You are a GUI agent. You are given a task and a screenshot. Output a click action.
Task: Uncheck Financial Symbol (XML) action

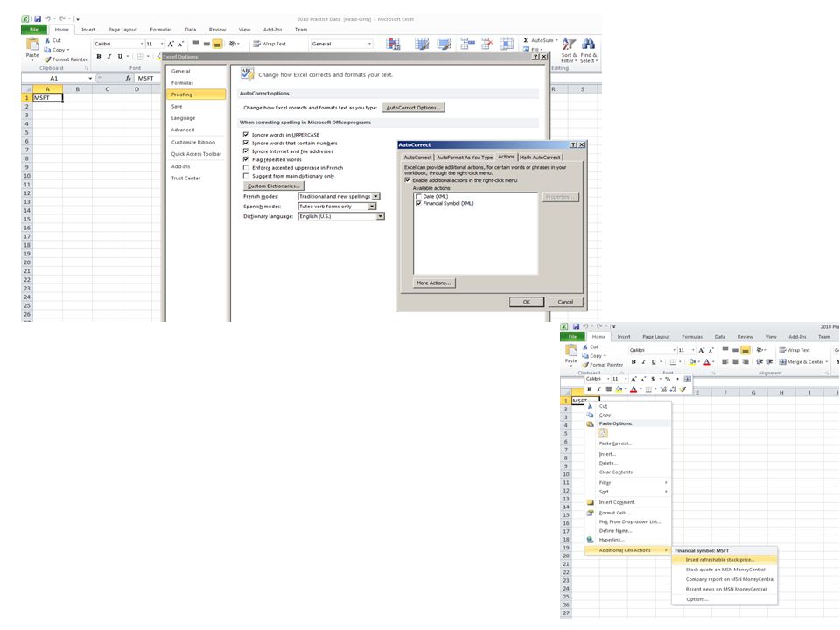418,203
